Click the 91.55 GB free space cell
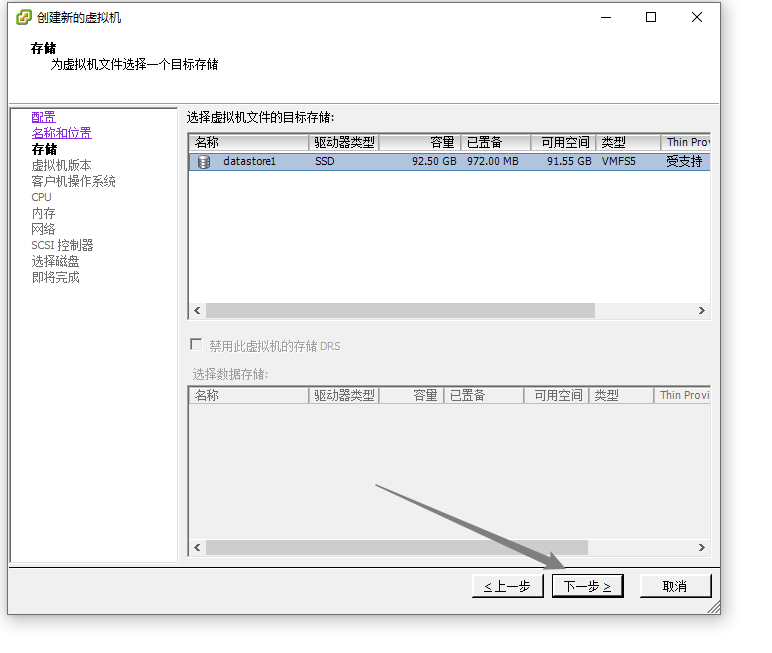772x653 pixels. (569, 161)
